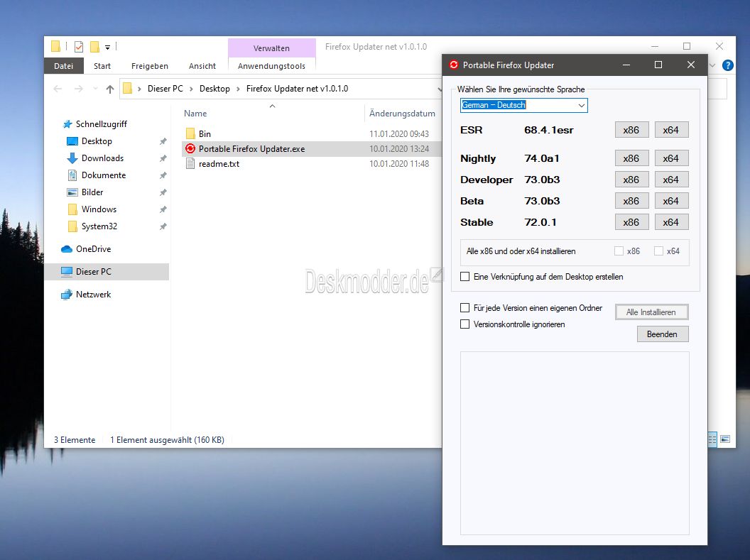The height and width of the screenshot is (560, 750).
Task: Open recent locations dropdown in Explorer
Action: [96, 89]
